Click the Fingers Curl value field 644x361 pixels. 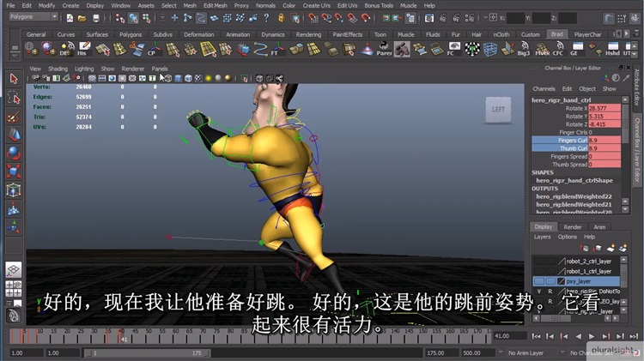pos(605,141)
